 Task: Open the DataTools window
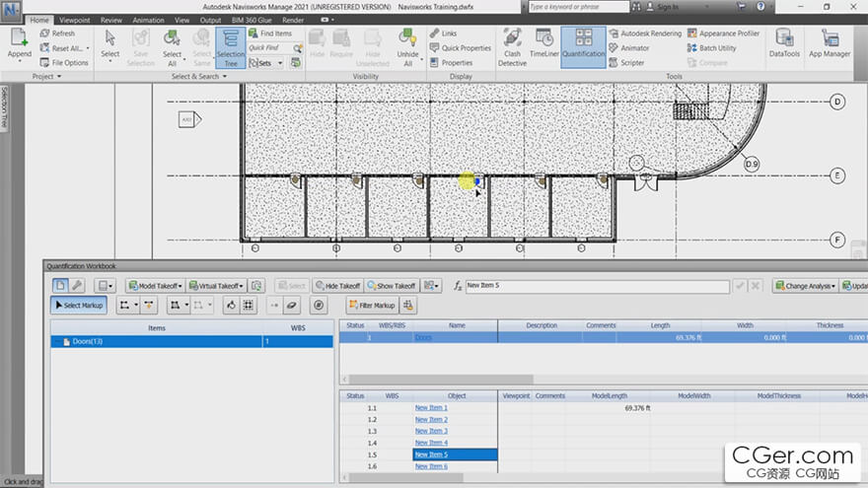coord(784,43)
